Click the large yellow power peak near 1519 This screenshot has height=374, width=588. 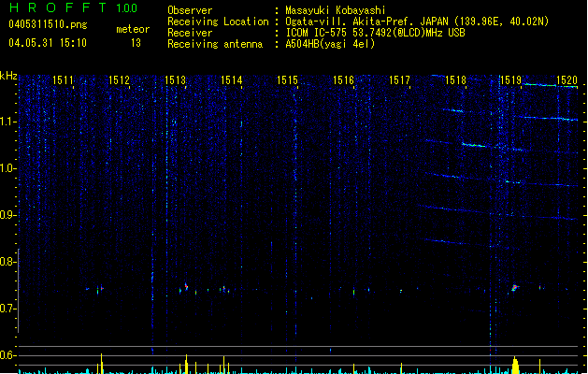tap(515, 366)
